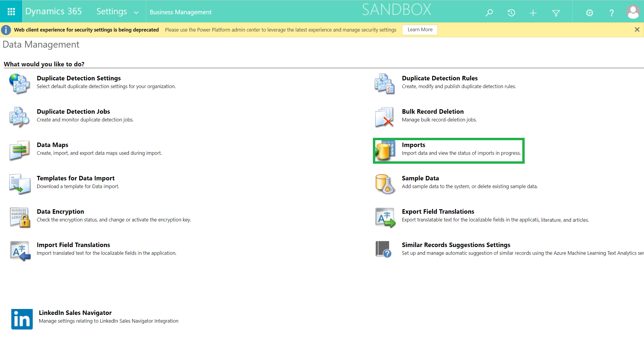The image size is (644, 342).
Task: Click the plus quick create icon
Action: point(533,13)
